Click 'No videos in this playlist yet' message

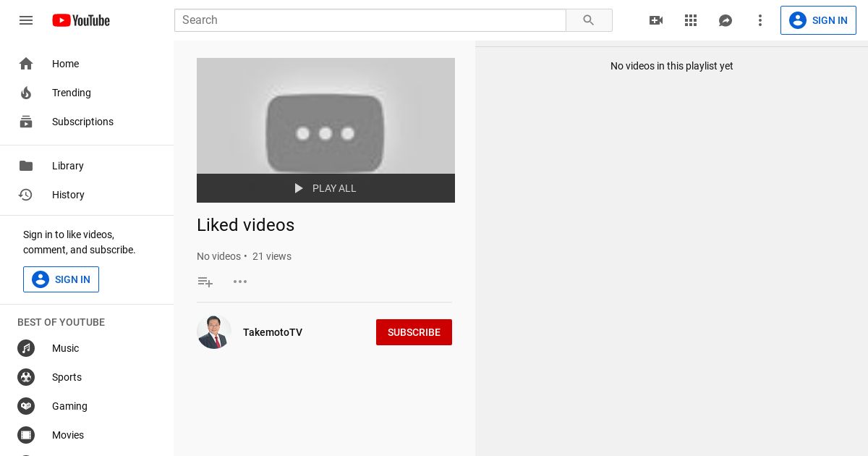(672, 66)
